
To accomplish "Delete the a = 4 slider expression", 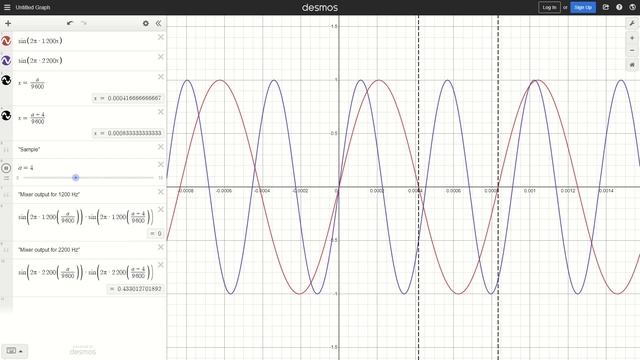I will (x=161, y=164).
